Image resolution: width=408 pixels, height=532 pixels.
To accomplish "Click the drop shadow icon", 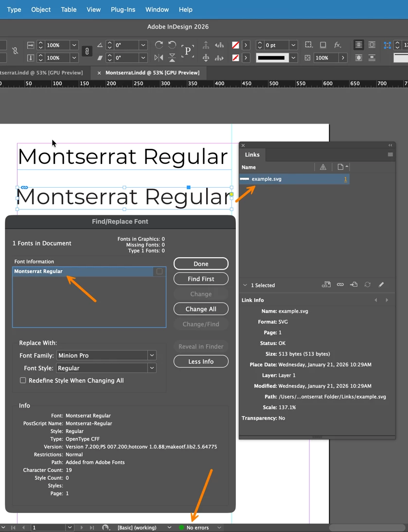I will [323, 45].
